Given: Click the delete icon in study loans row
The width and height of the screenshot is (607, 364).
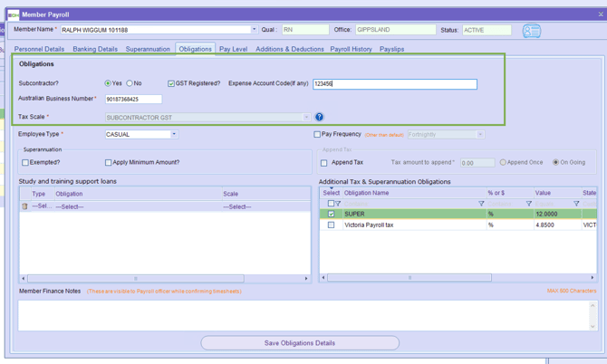Looking at the screenshot, I should click(24, 206).
